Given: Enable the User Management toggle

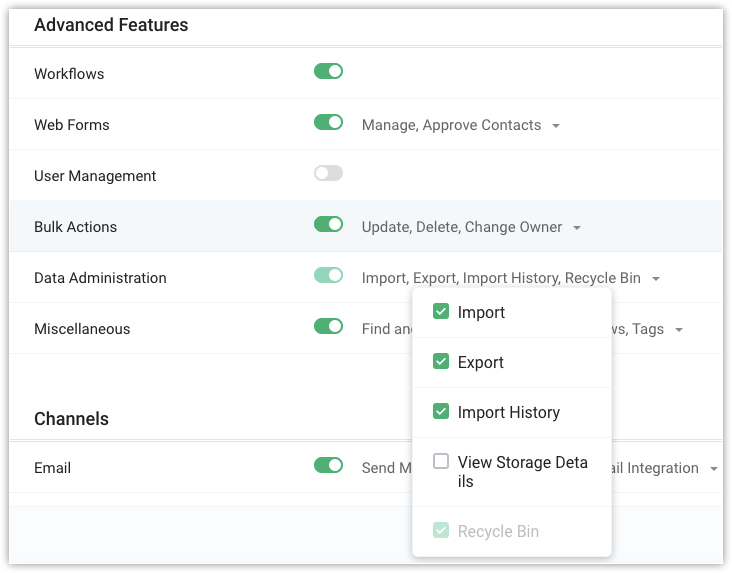Looking at the screenshot, I should (x=328, y=174).
